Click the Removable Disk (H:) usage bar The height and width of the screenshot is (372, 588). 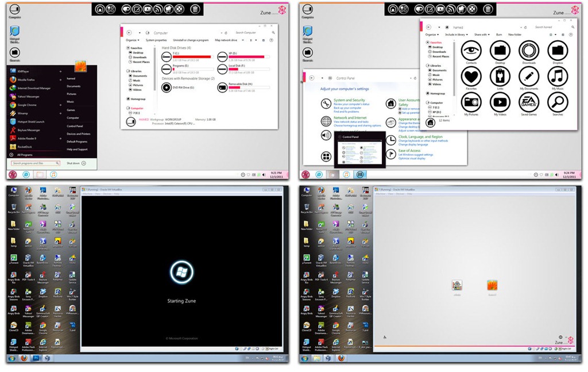coord(249,87)
